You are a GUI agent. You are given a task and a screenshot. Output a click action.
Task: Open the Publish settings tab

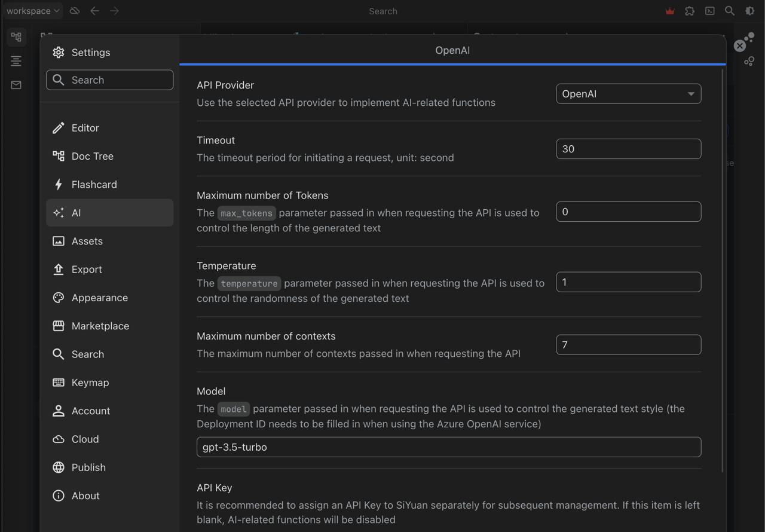(x=110, y=467)
